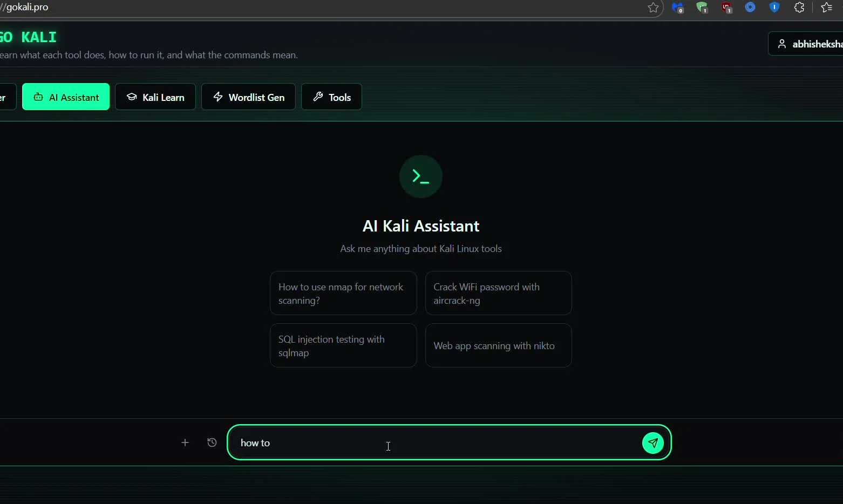Bookmark this page with the star icon
This screenshot has height=504, width=843.
653,8
